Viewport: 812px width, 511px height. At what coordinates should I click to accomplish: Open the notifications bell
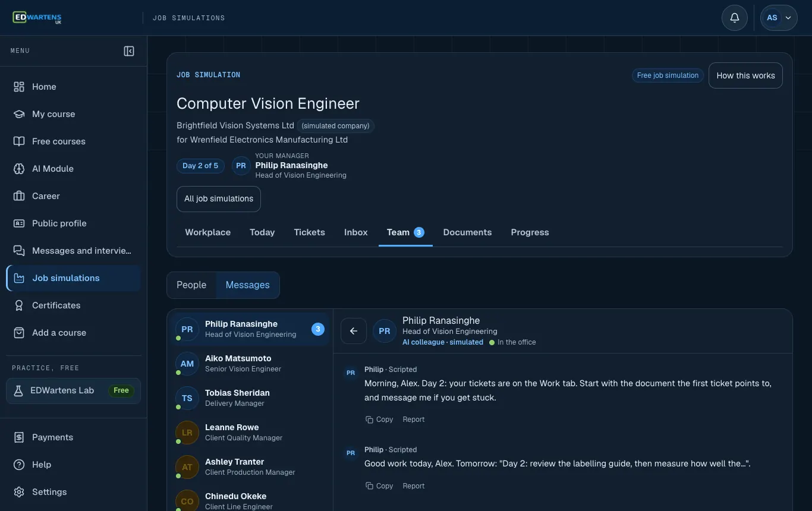[735, 18]
